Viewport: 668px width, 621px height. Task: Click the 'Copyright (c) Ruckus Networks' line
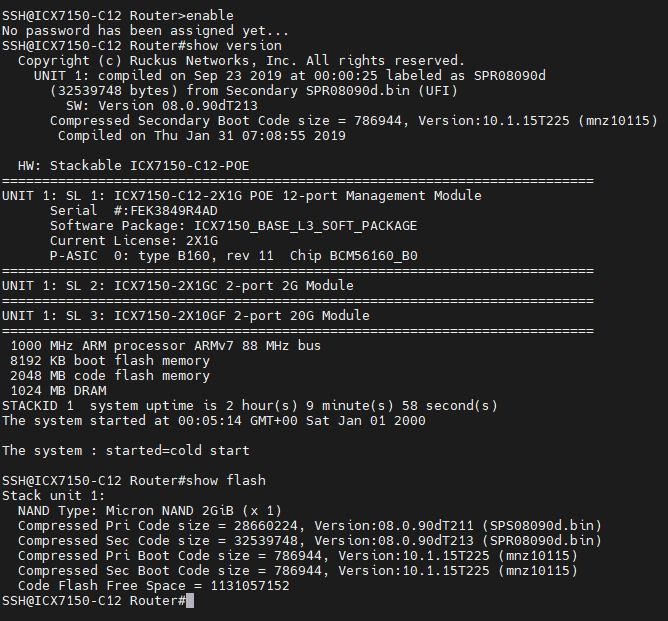[x=240, y=60]
